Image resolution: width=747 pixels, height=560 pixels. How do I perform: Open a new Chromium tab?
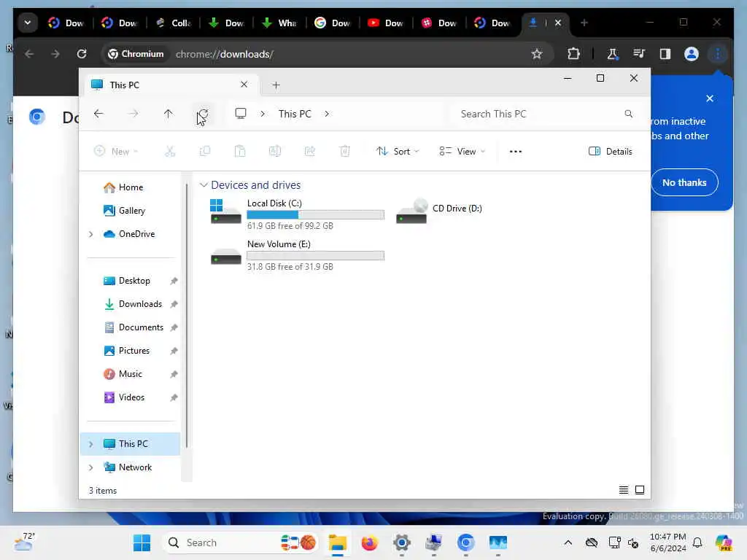click(584, 23)
